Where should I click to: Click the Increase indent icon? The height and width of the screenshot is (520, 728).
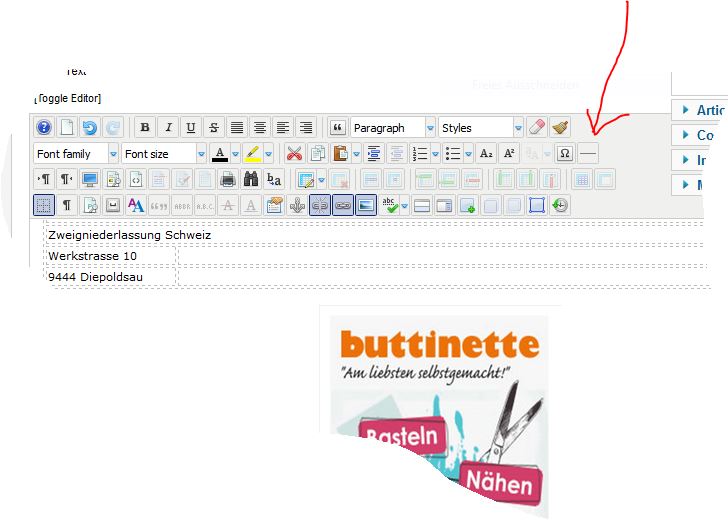(374, 154)
